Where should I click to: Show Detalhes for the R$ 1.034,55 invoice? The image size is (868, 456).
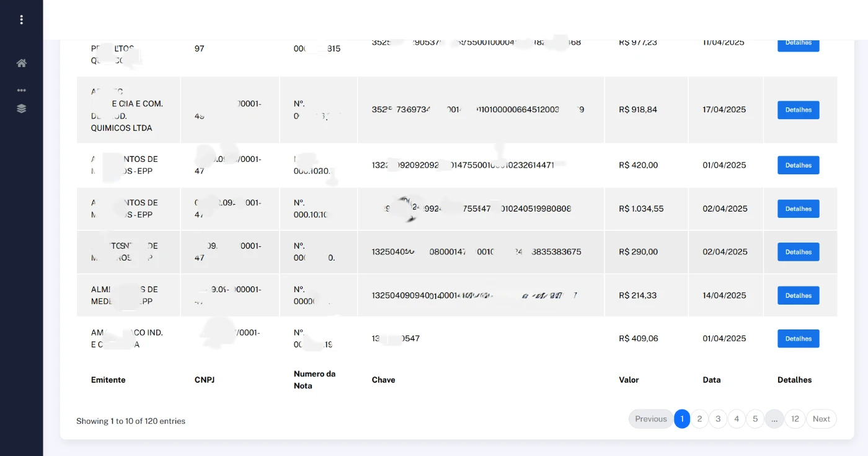pyautogui.click(x=798, y=209)
